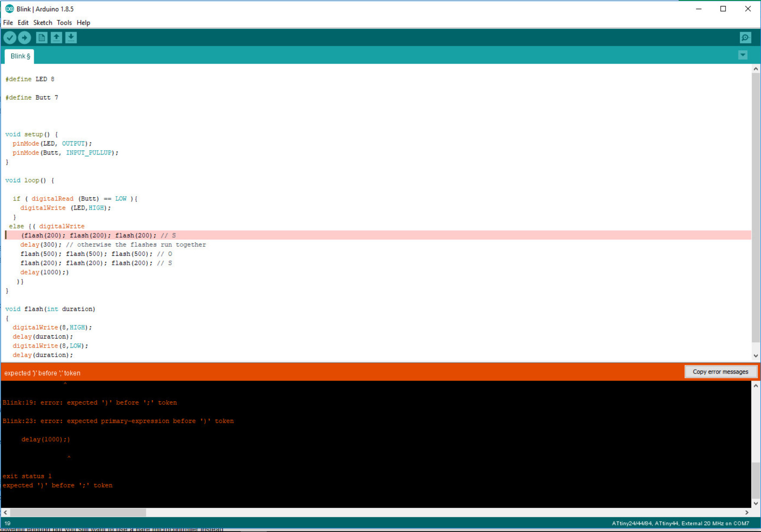761x532 pixels.
Task: Click the Arduino logo in the title bar
Action: pyautogui.click(x=9, y=9)
